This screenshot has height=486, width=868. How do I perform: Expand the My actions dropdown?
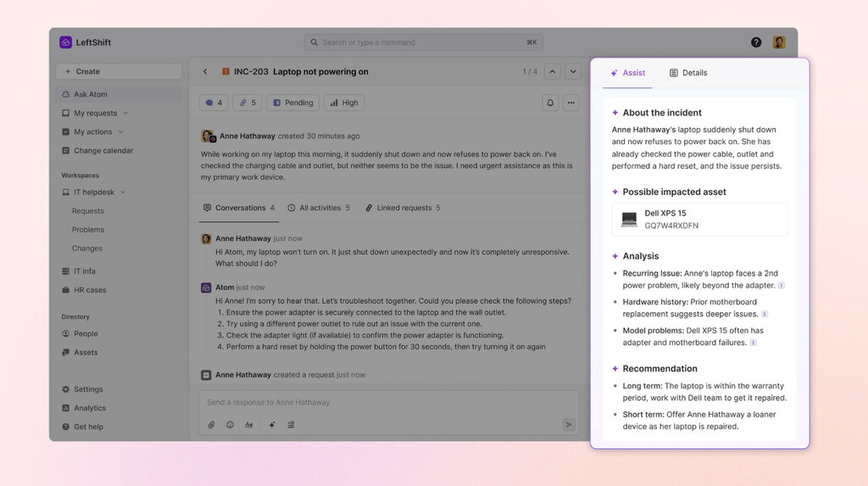click(x=120, y=132)
